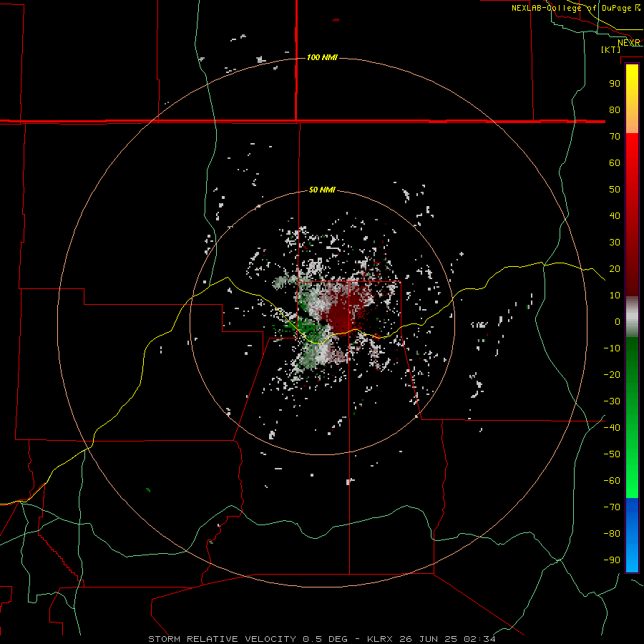
Task: Click the -30 value on color scale
Action: click(x=612, y=401)
